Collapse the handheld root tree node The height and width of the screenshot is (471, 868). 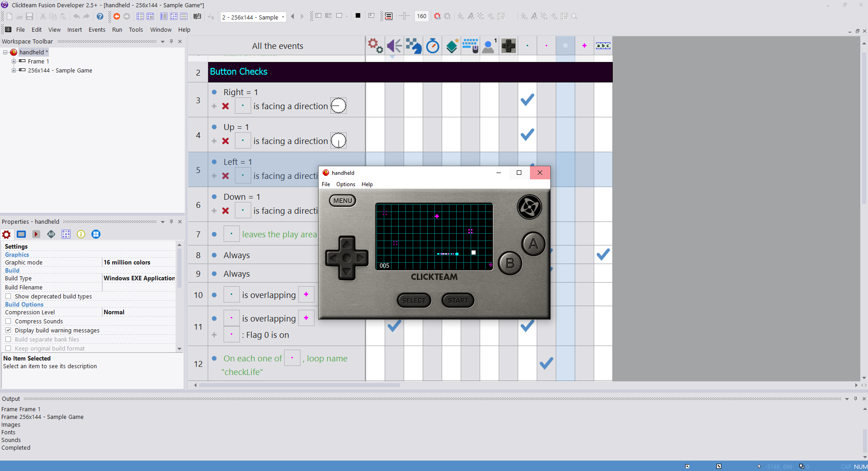click(x=5, y=52)
